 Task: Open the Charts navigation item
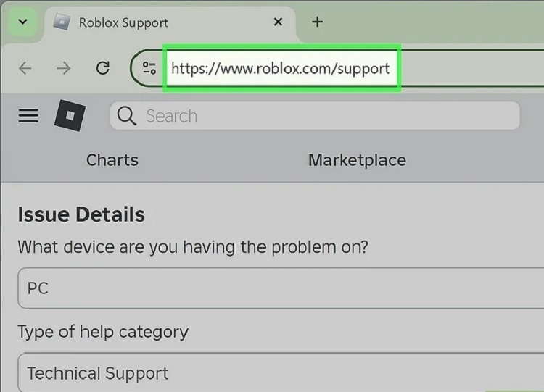coord(112,160)
